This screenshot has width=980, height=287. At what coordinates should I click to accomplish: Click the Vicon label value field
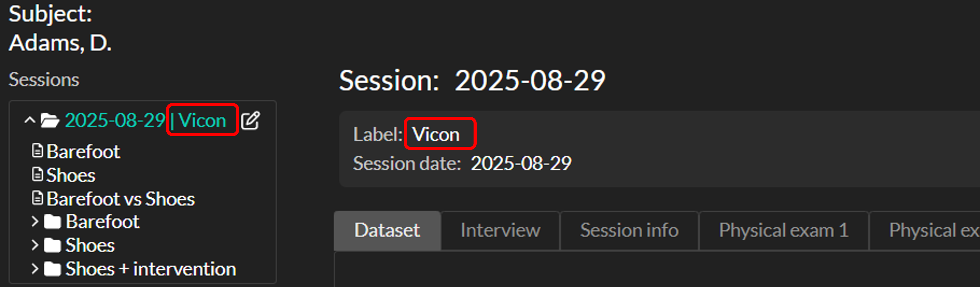coord(436,135)
